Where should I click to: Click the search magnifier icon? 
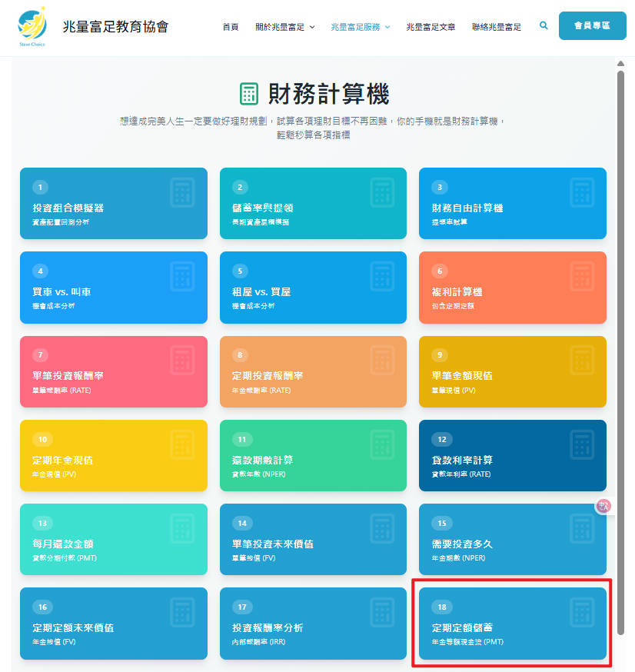pyautogui.click(x=544, y=25)
